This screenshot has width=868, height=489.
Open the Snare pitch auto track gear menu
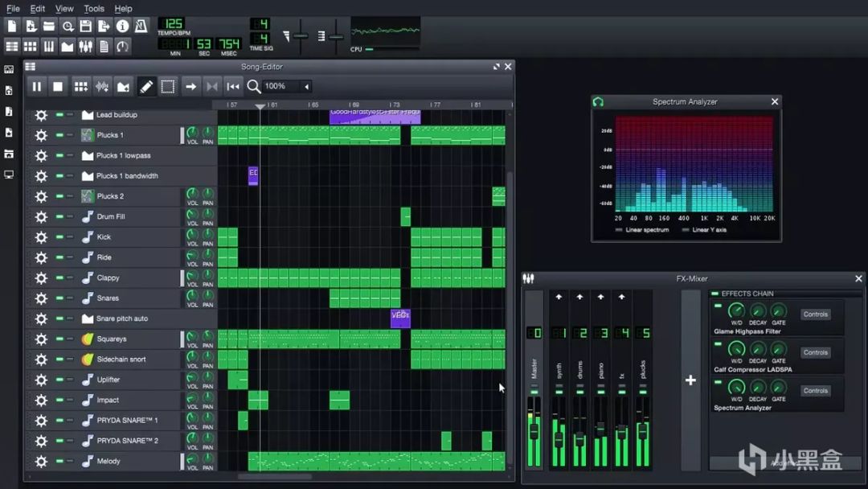coord(41,319)
